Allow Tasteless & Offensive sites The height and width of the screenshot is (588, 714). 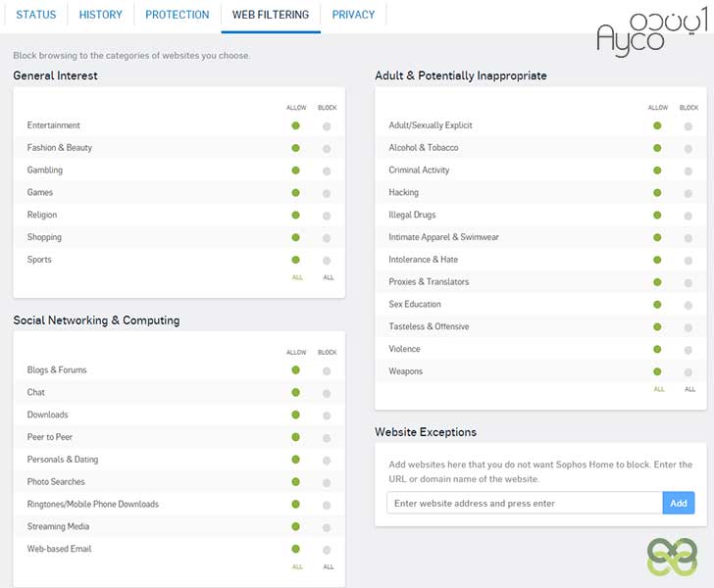click(657, 326)
